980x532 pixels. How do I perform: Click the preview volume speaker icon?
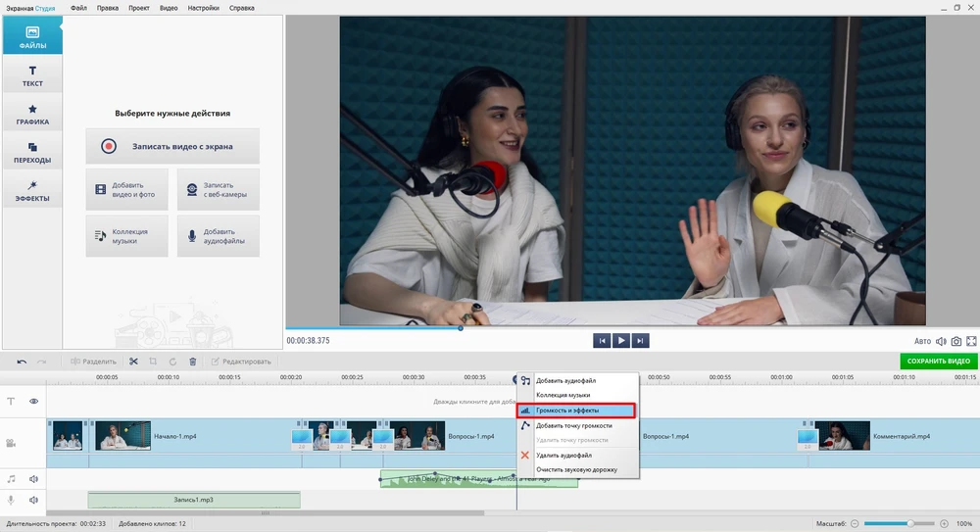point(941,341)
